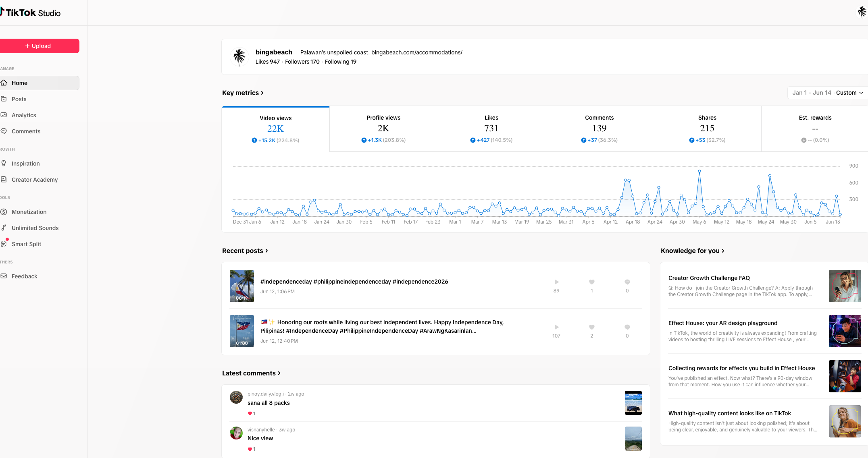Select the Est. rewards metric tab
This screenshot has height=458, width=868.
click(x=815, y=129)
